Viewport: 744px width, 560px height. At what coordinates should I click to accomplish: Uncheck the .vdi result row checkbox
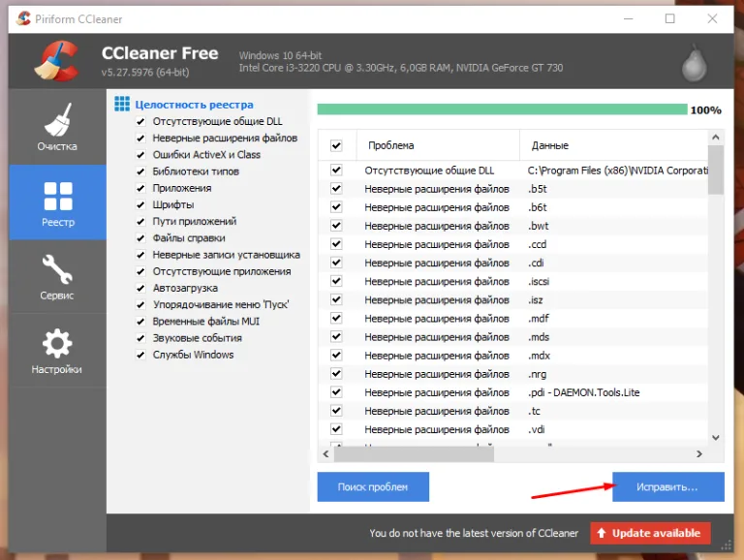click(x=336, y=429)
